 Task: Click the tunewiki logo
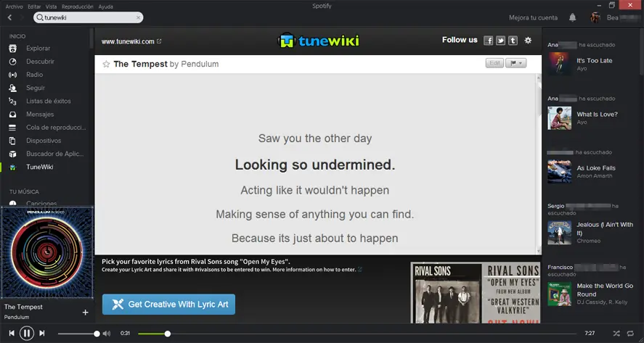318,41
